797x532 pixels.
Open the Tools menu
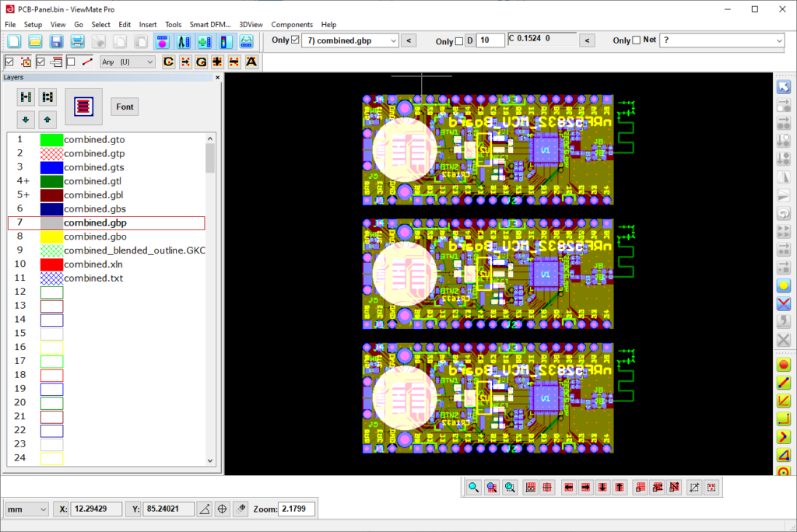pos(174,24)
